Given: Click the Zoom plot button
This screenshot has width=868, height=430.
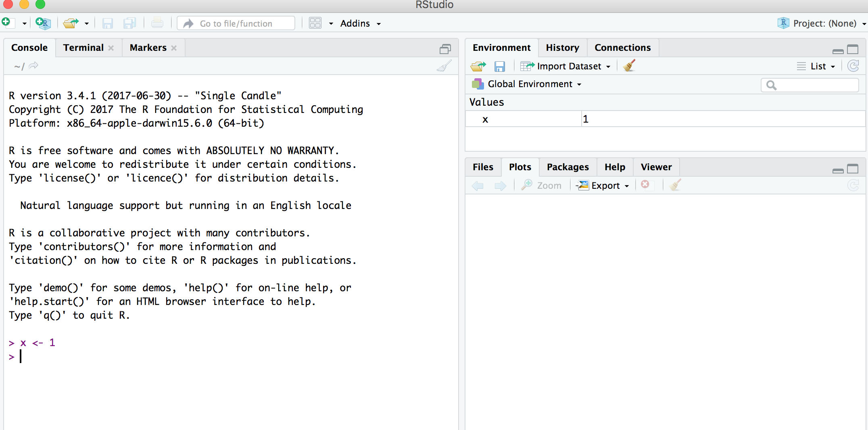Looking at the screenshot, I should (x=541, y=185).
